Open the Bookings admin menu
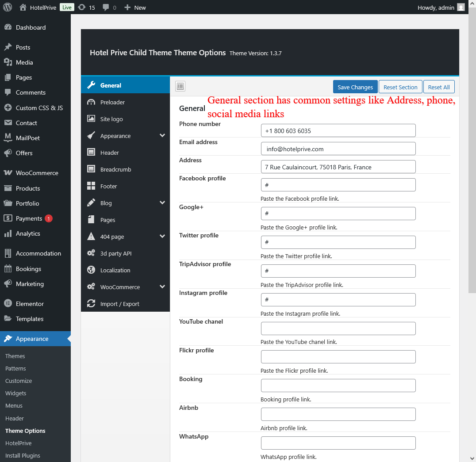 pyautogui.click(x=28, y=269)
